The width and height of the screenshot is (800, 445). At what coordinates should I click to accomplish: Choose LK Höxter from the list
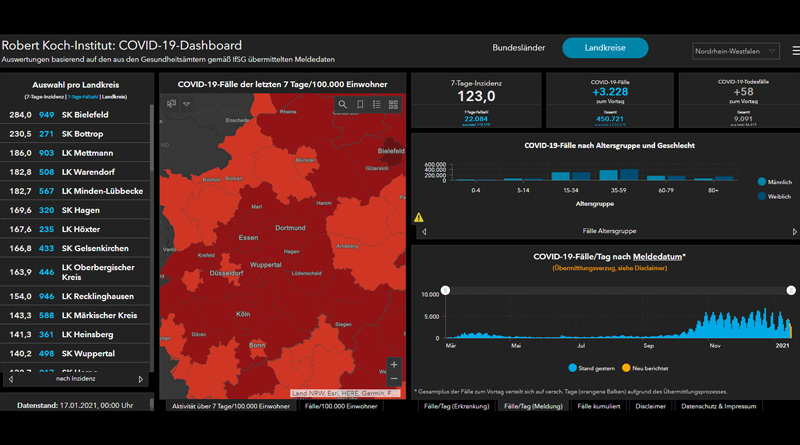(x=75, y=229)
